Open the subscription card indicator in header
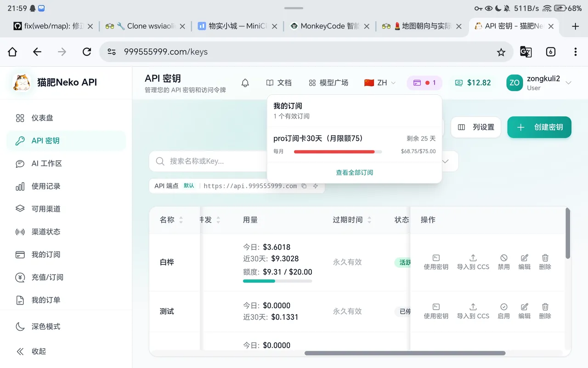 coord(424,83)
